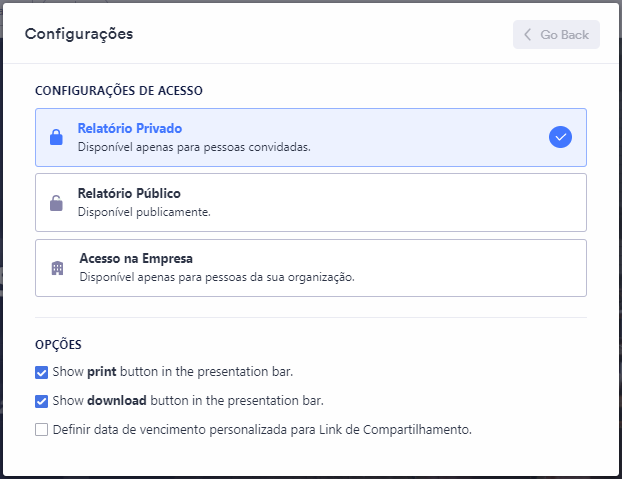
Task: Select the Relatório Privado title
Action: pyautogui.click(x=130, y=128)
